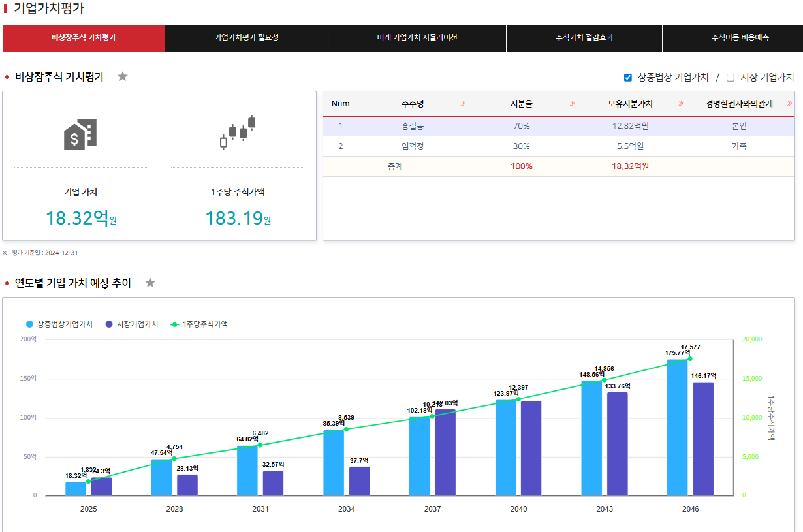
Task: Toggle the 상증법상기업가치 legend marker
Action: tap(30, 324)
